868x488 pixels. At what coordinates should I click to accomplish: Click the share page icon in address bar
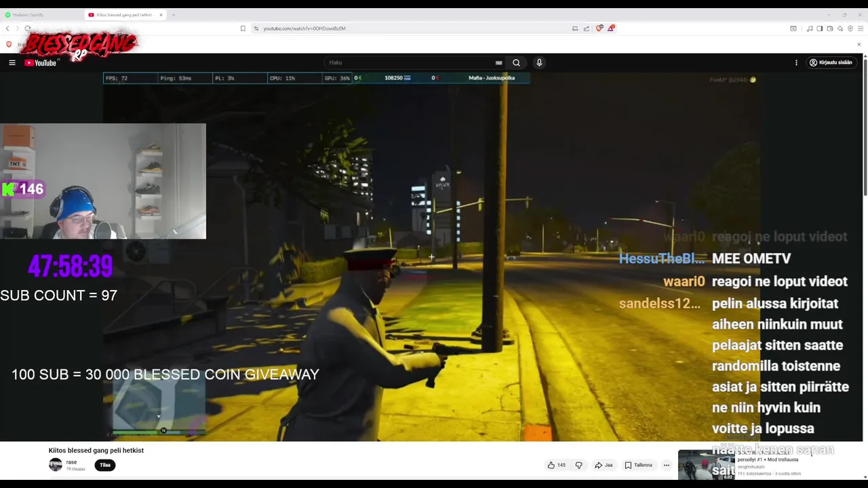pyautogui.click(x=587, y=28)
